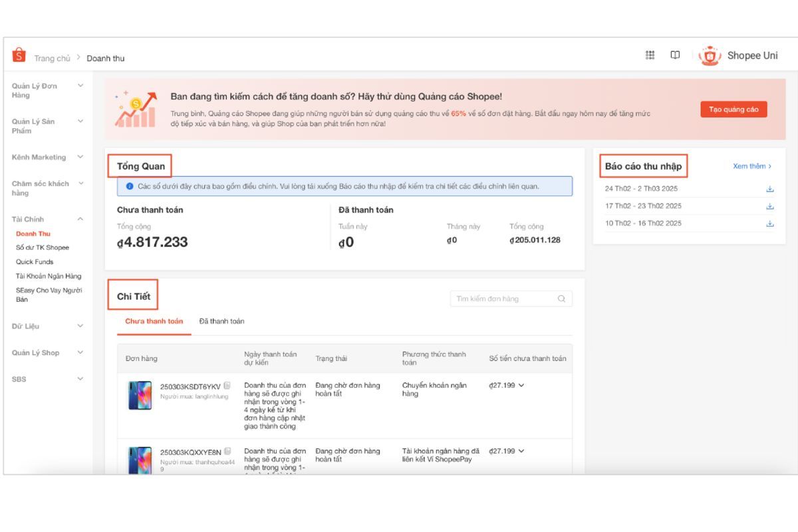
Task: Click the Shopee Uni label
Action: pyautogui.click(x=753, y=56)
